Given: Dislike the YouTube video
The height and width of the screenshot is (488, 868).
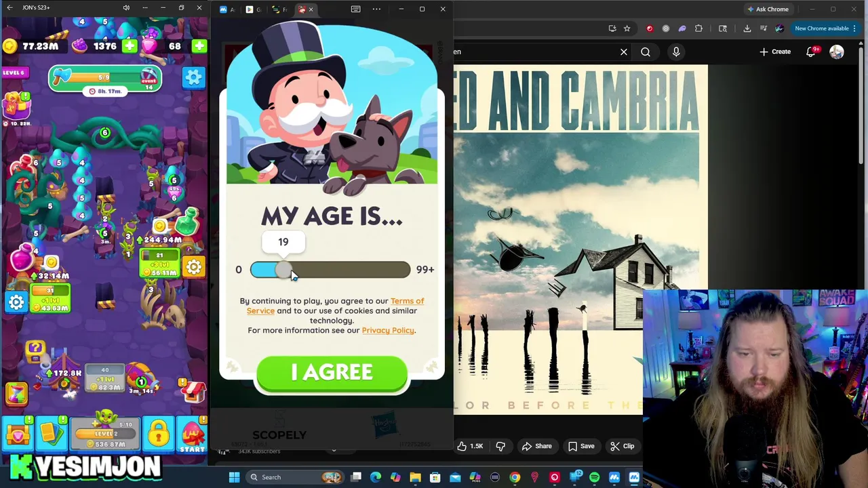Looking at the screenshot, I should pyautogui.click(x=501, y=446).
